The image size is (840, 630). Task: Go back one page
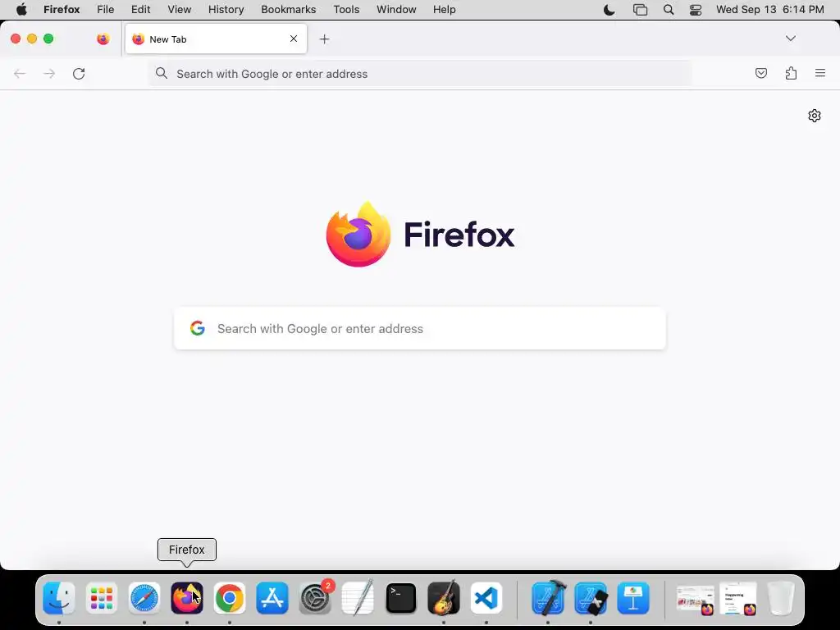point(20,73)
